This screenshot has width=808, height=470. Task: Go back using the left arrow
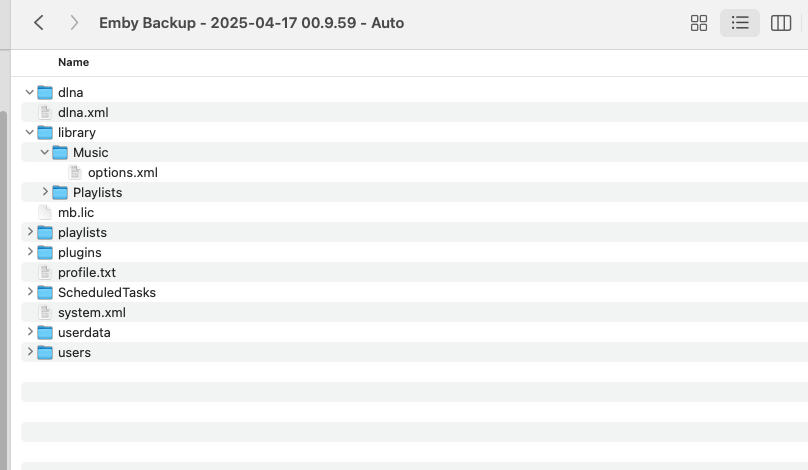pos(39,23)
